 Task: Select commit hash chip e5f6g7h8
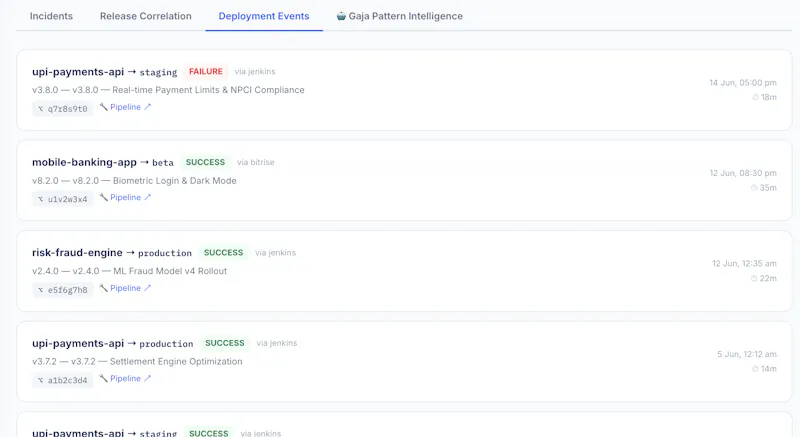coord(63,290)
